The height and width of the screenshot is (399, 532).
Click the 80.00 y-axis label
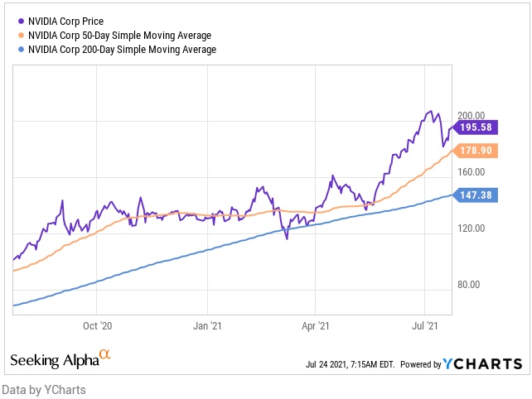click(x=469, y=285)
